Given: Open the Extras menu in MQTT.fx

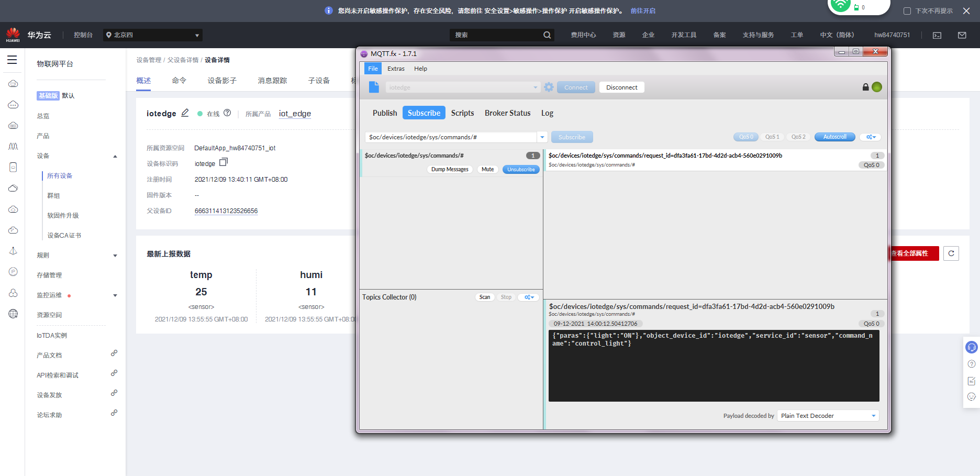Looking at the screenshot, I should click(396, 69).
